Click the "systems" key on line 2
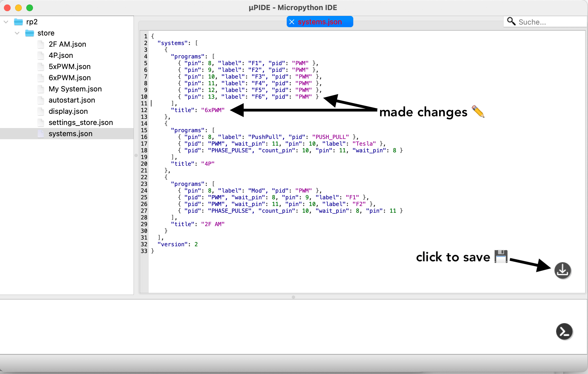 (172, 43)
